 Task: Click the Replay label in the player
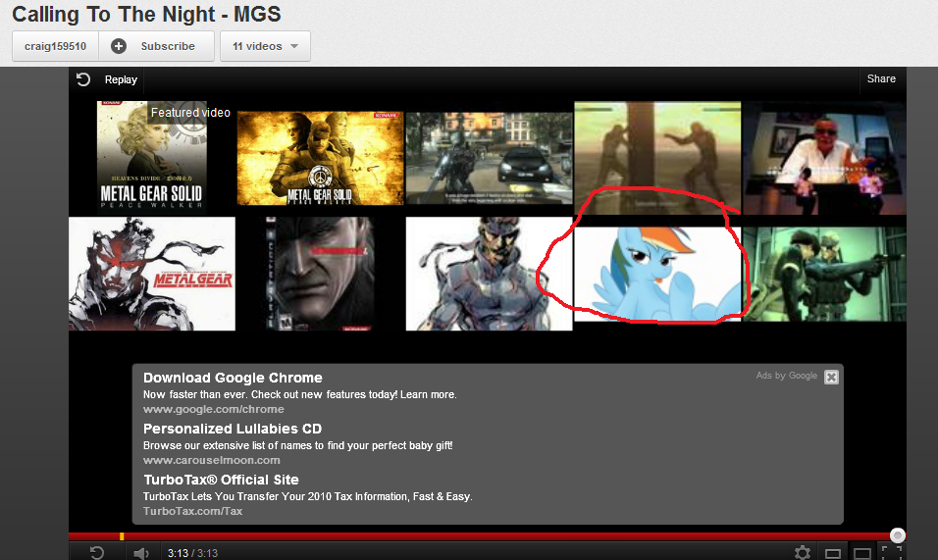121,79
